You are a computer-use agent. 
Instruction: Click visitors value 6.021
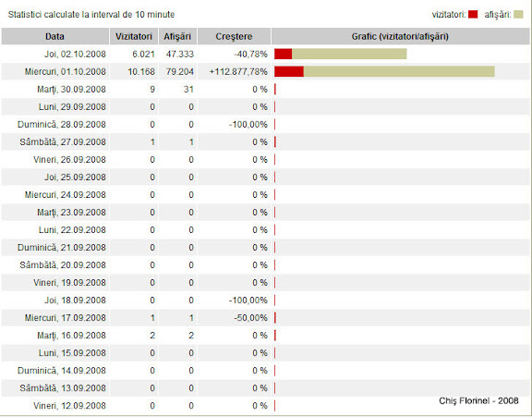pos(143,55)
